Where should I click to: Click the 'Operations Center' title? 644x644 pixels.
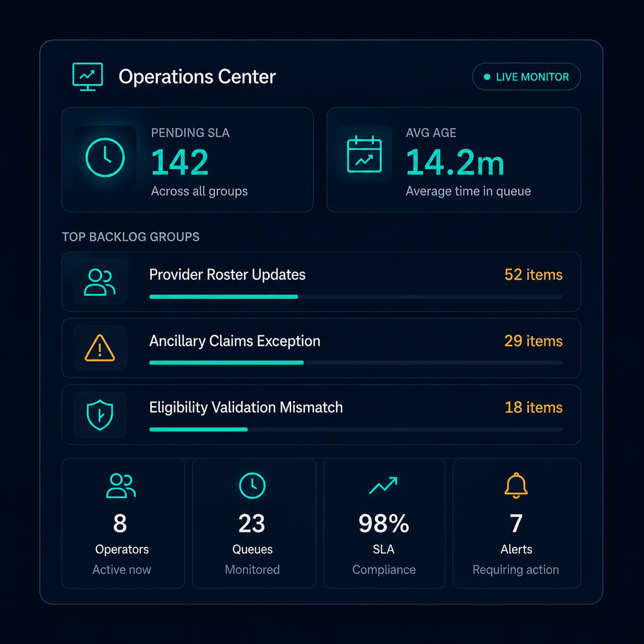coord(197,77)
